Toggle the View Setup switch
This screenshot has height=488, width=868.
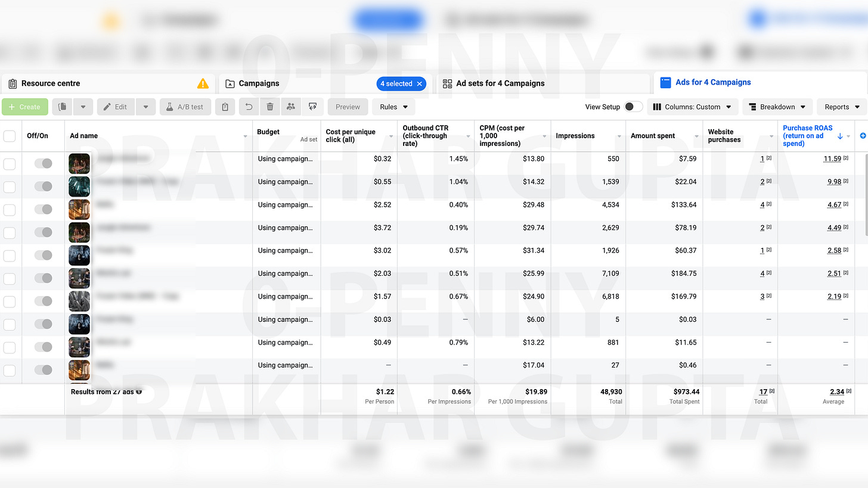[633, 107]
